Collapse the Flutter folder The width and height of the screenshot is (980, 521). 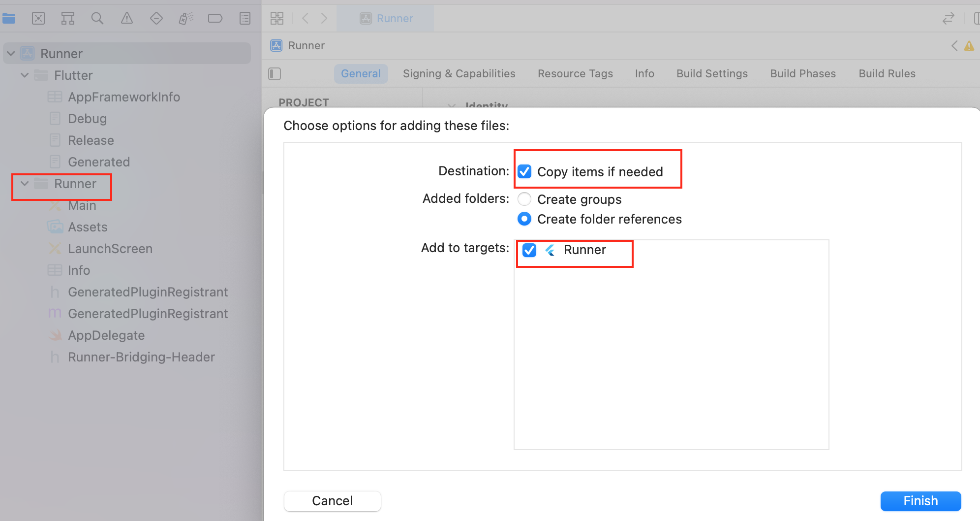coord(25,75)
